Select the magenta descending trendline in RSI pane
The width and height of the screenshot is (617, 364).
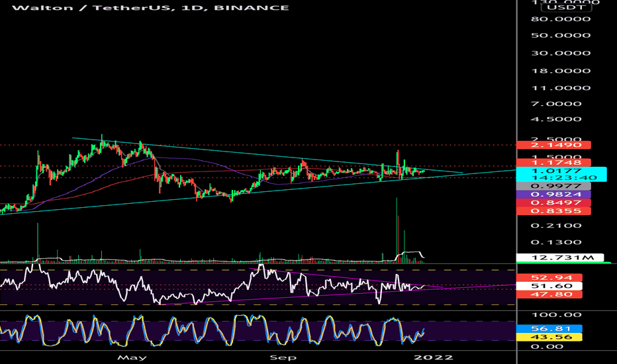[346, 278]
